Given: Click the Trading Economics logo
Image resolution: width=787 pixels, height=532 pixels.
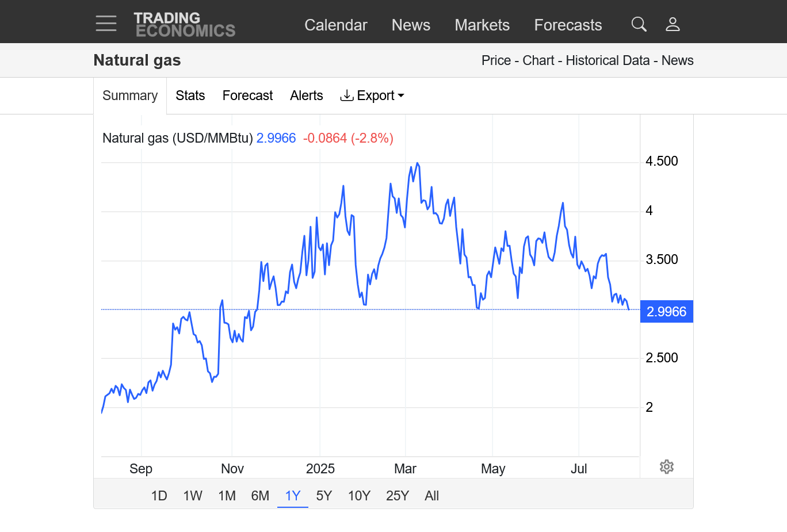Looking at the screenshot, I should tap(185, 25).
